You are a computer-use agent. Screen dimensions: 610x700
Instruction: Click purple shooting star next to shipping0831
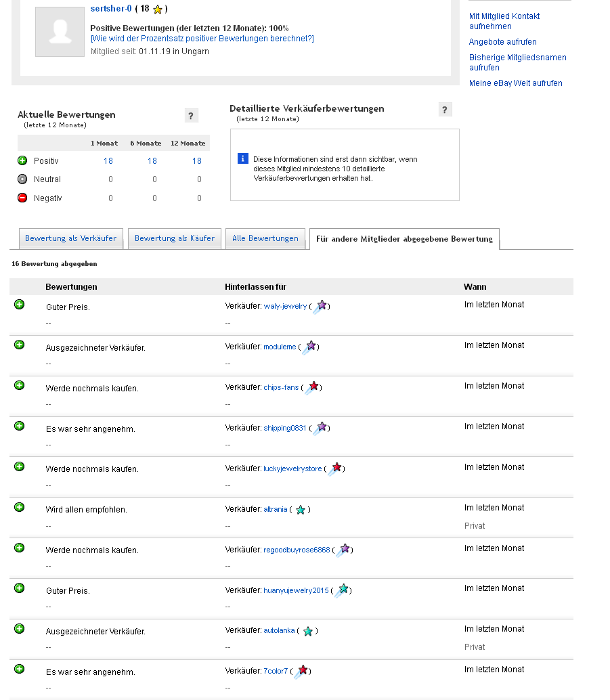(320, 429)
